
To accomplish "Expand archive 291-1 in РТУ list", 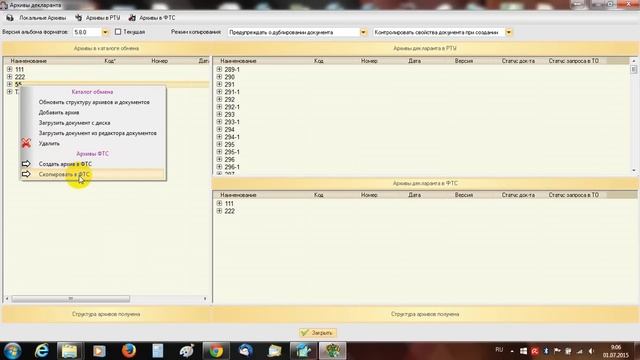I will (219, 92).
